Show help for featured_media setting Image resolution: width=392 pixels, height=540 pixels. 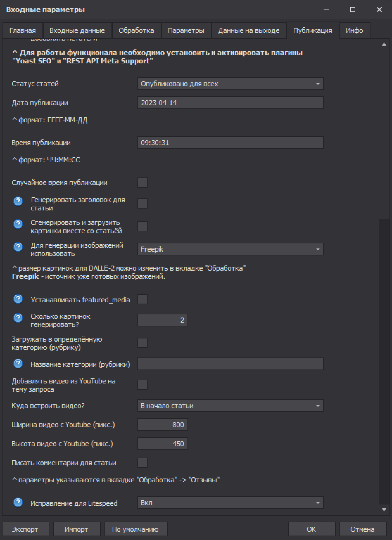(x=18, y=299)
